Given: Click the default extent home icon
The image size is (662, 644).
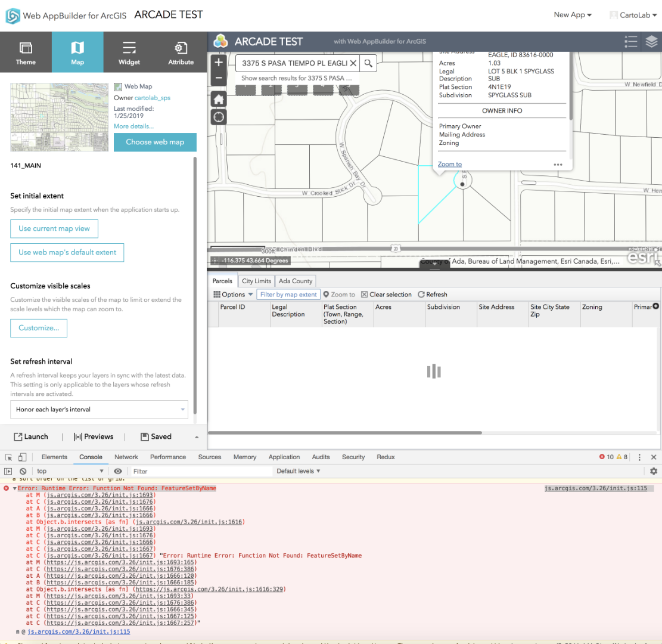Looking at the screenshot, I should click(x=219, y=100).
